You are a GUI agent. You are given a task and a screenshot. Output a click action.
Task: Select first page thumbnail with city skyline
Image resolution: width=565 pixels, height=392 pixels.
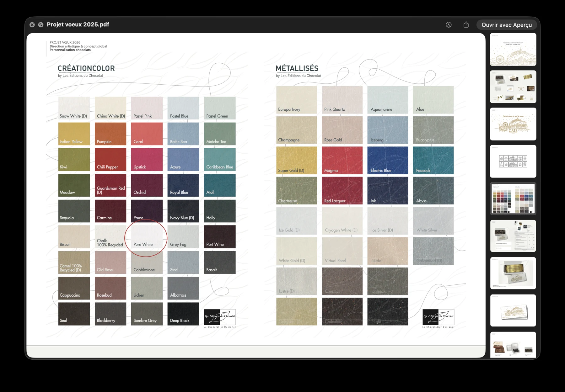coord(513,50)
